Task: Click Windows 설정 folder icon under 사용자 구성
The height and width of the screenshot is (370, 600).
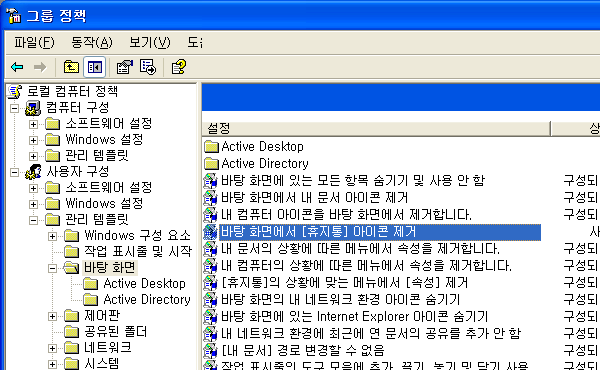Action: click(x=53, y=204)
